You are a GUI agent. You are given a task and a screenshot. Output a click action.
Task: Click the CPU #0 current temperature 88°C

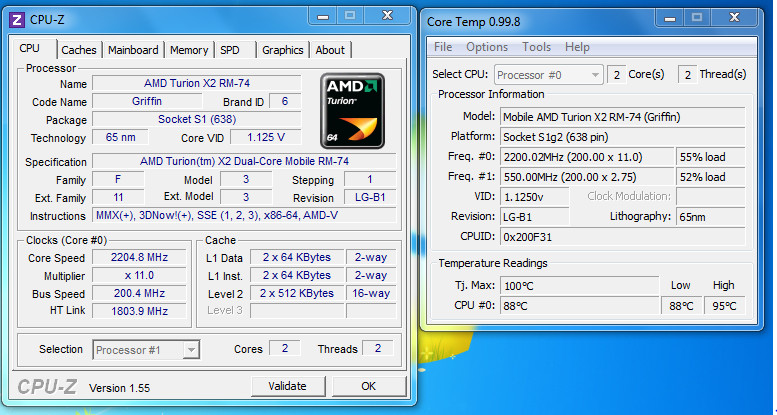click(580, 306)
